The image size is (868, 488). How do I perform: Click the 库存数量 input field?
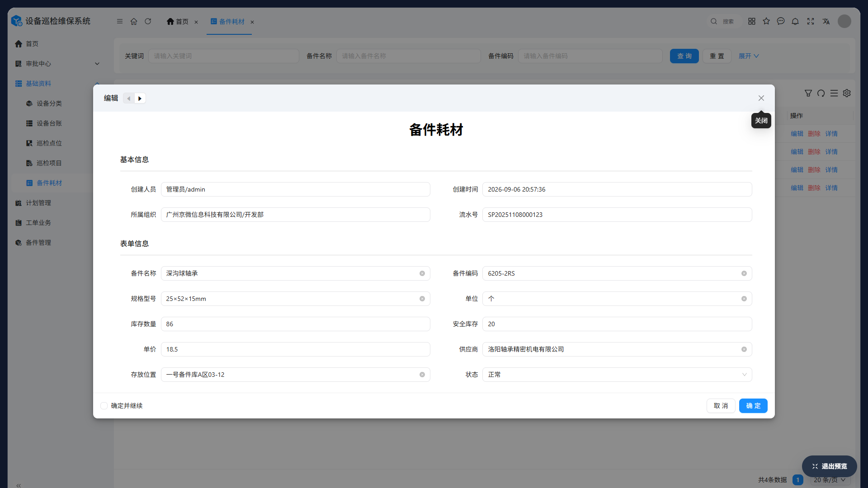click(x=296, y=324)
